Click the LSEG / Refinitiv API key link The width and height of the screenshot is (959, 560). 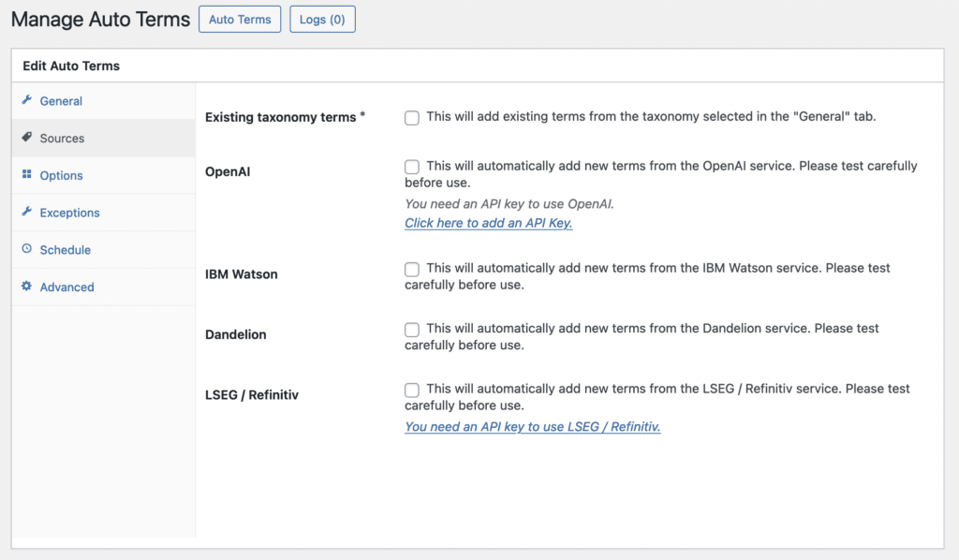tap(532, 427)
